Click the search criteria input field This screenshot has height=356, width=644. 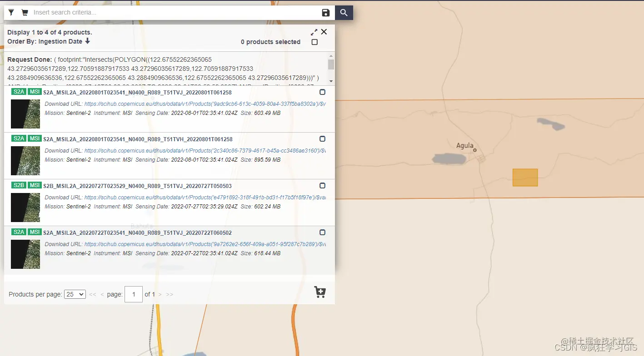coord(174,13)
